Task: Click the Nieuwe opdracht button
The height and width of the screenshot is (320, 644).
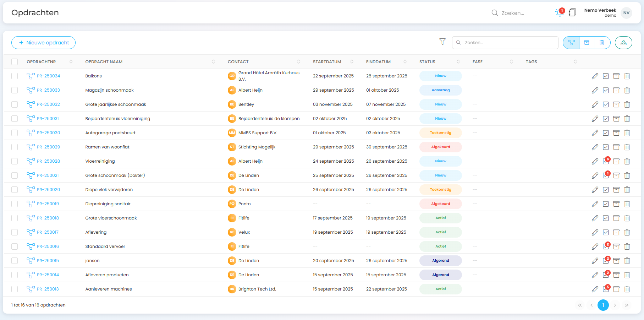Action: (43, 43)
